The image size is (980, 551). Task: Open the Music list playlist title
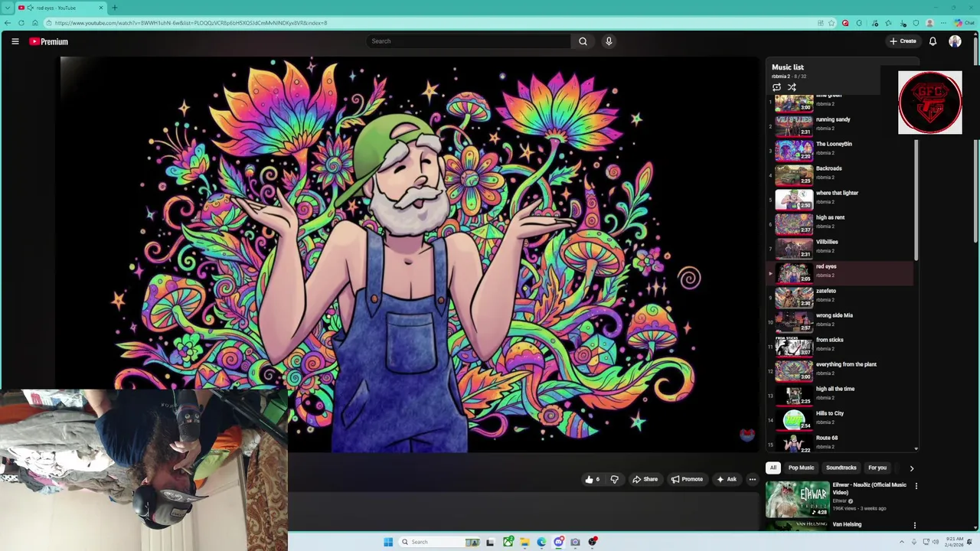coord(787,67)
